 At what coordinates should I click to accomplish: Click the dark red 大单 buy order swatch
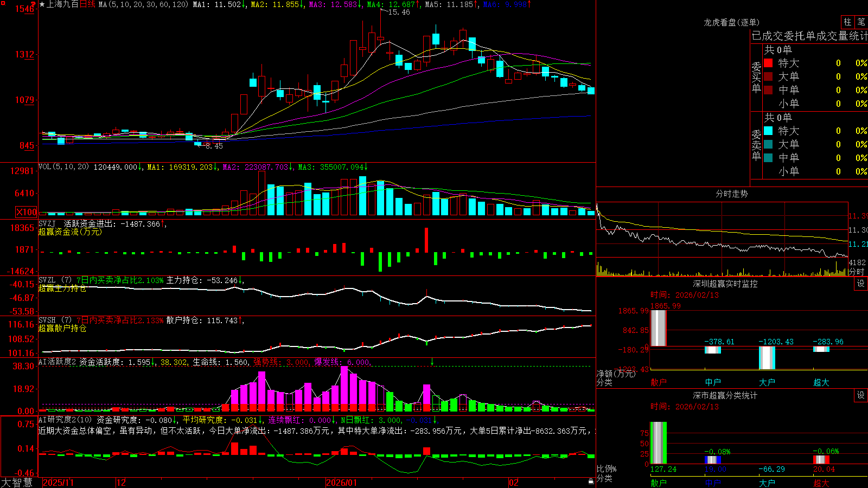pos(768,76)
